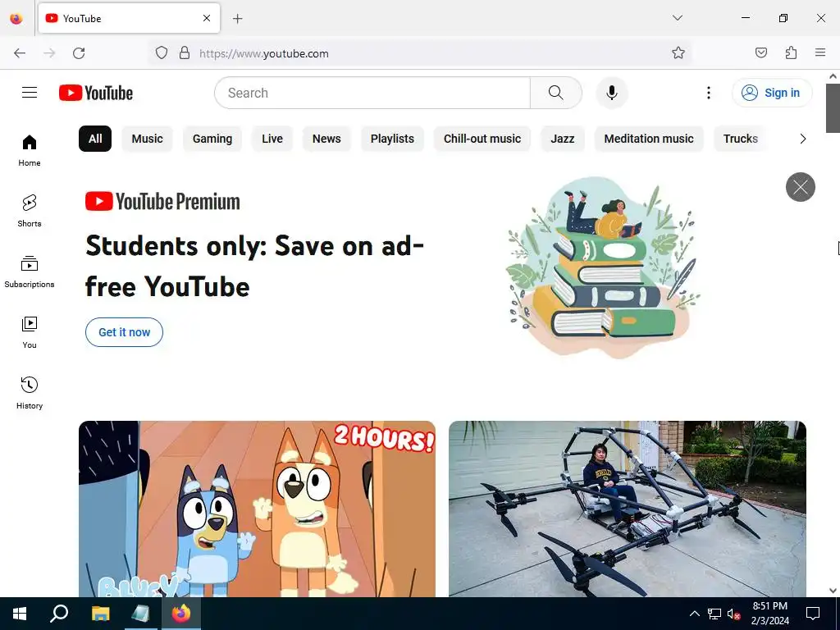840x630 pixels.
Task: Open the Bluey 2 Hours video thumbnail
Action: (257, 509)
